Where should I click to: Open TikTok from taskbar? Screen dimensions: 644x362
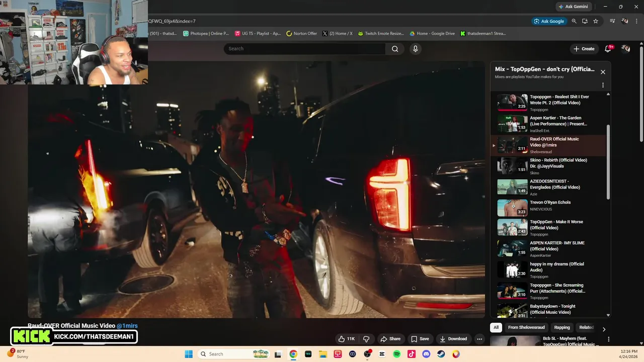click(412, 354)
